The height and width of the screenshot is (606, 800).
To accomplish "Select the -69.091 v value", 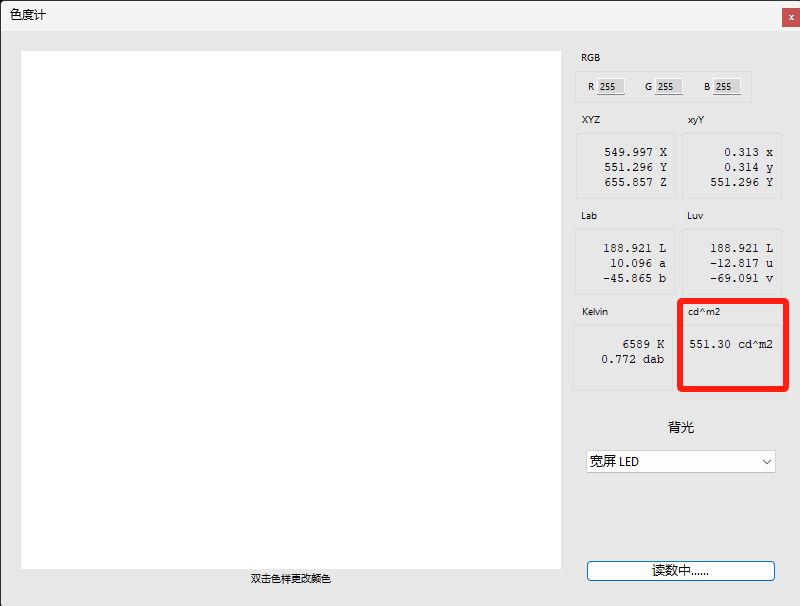I will tap(741, 278).
